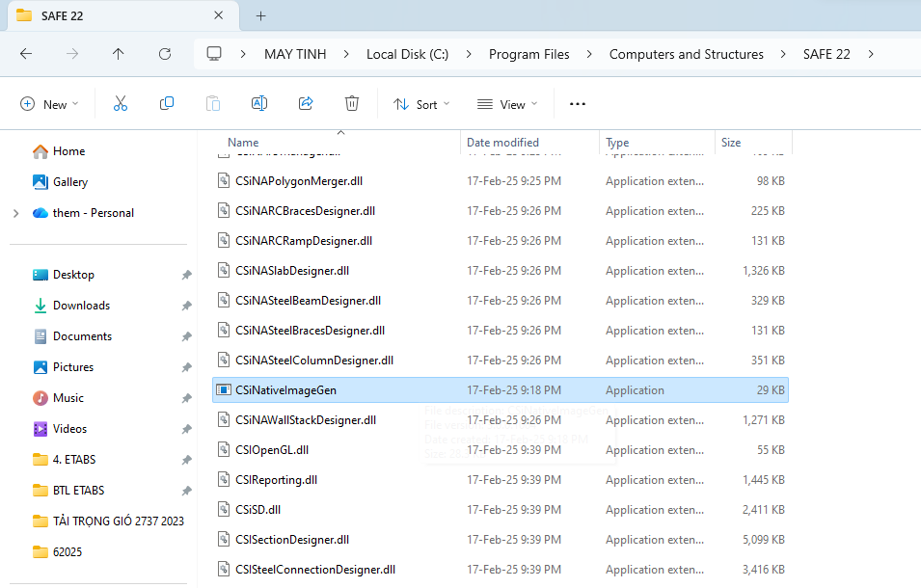Sort files by Date modified column
921x588 pixels.
pyautogui.click(x=502, y=143)
